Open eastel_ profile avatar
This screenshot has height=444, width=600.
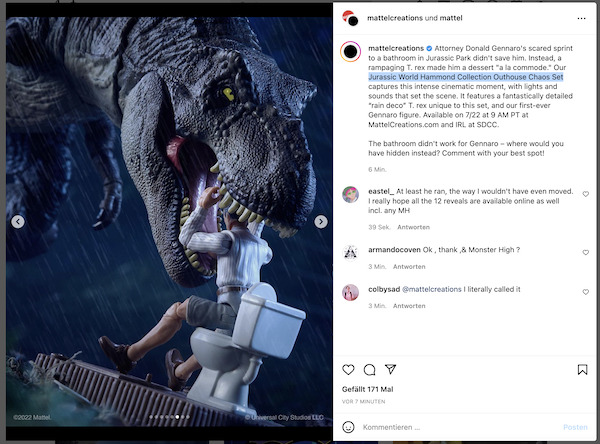tap(351, 194)
